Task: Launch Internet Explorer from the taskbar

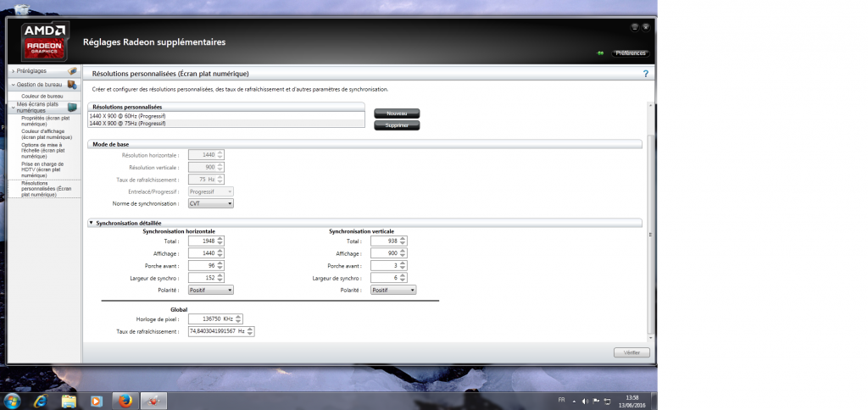Action: 41,401
